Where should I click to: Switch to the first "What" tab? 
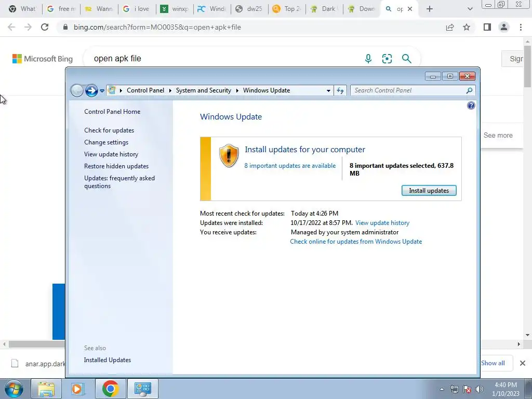click(22, 9)
